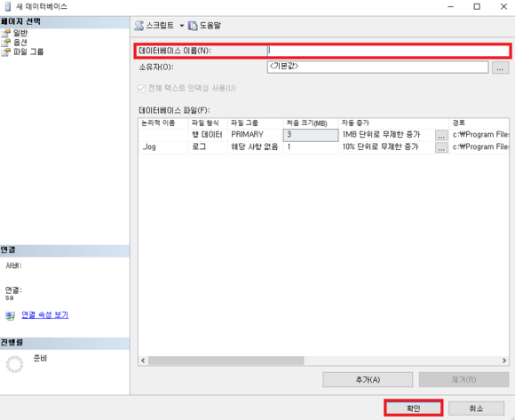Click the 소유자 input field
This screenshot has height=420, width=515.
click(377, 67)
